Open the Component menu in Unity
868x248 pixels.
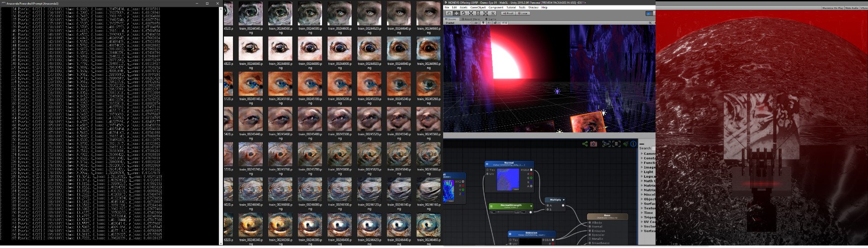(496, 7)
